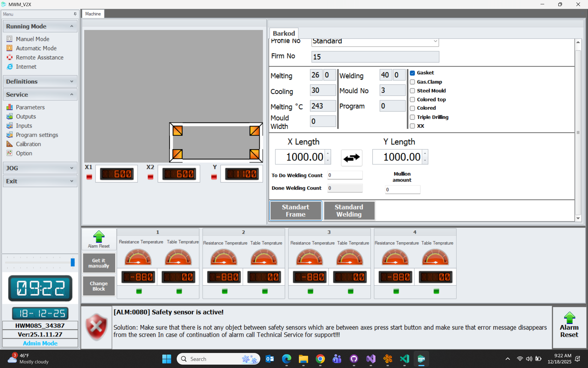Open Automatic Mode from sidebar
The height and width of the screenshot is (368, 588).
(36, 48)
